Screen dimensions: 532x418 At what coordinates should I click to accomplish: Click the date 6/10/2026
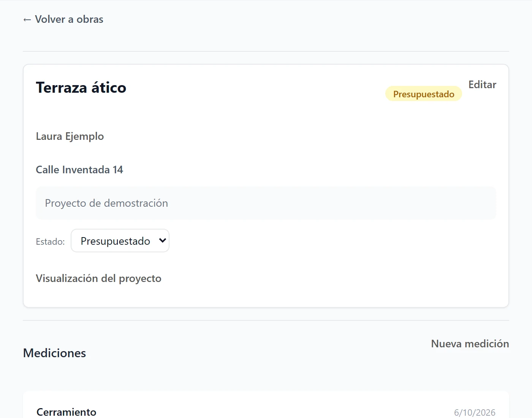pyautogui.click(x=475, y=412)
